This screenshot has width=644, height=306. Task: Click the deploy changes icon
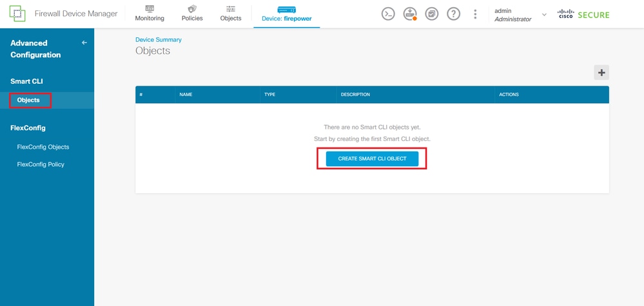point(410,14)
